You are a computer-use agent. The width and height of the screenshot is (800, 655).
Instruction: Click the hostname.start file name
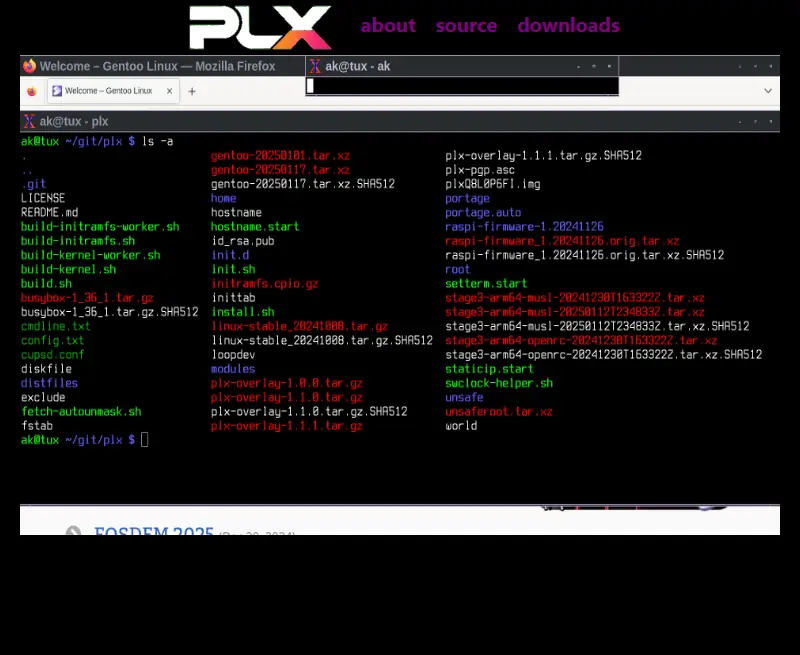coord(255,226)
